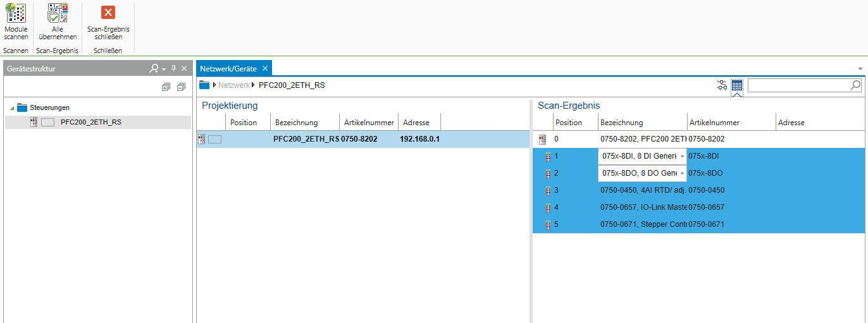Sort scan results by Artikelnummer column
The width and height of the screenshot is (868, 323).
pyautogui.click(x=714, y=123)
